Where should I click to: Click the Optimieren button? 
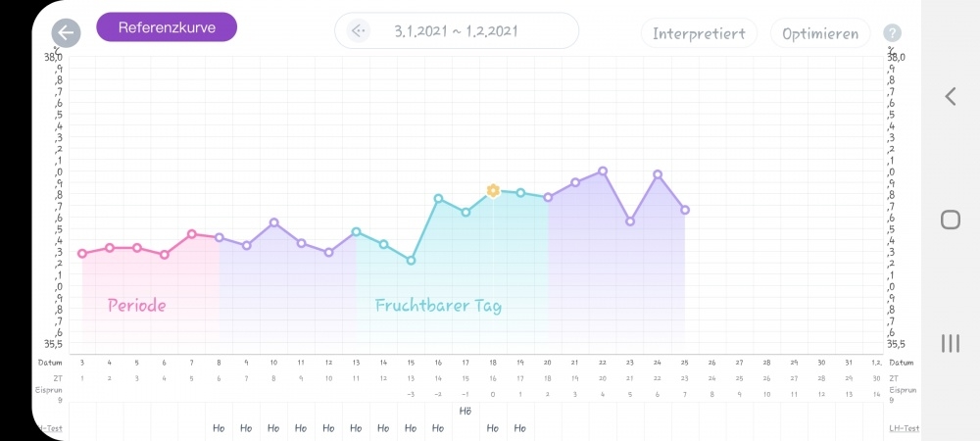(x=820, y=32)
